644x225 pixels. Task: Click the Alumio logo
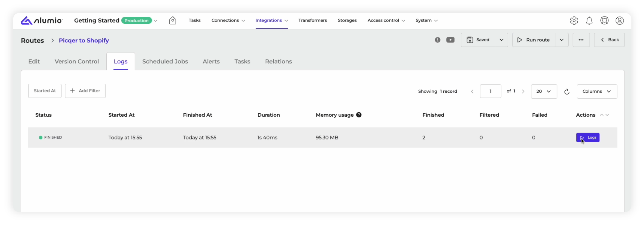click(41, 20)
